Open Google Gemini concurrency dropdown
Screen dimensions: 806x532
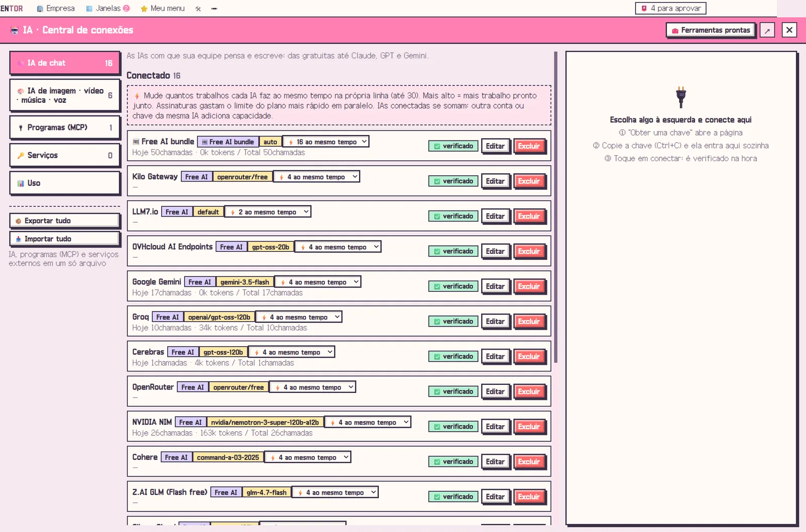(318, 282)
